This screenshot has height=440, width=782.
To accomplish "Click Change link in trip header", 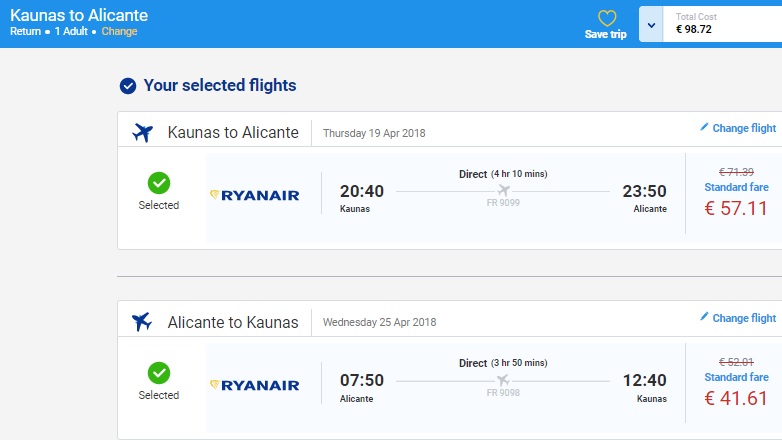I will [x=119, y=31].
